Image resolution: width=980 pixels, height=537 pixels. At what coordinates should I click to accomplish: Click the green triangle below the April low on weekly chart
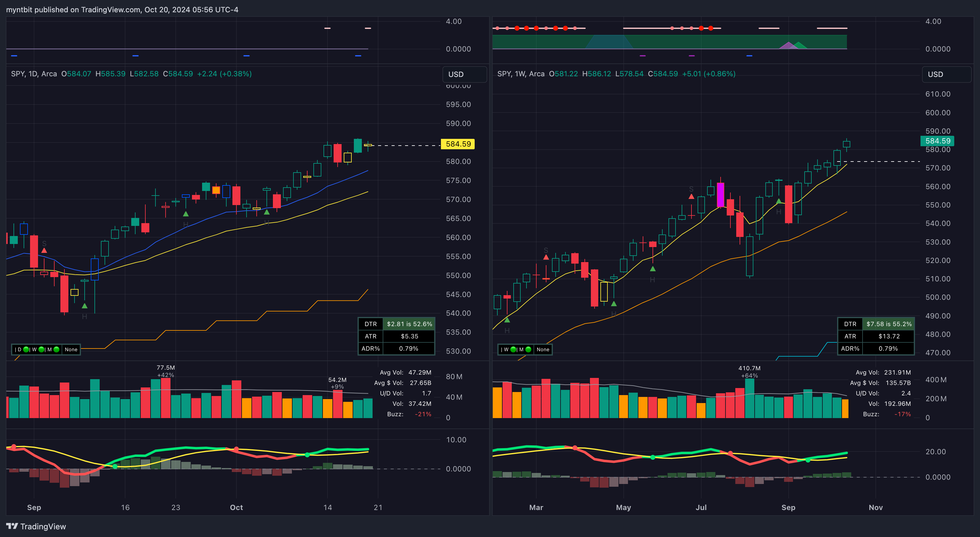point(614,303)
